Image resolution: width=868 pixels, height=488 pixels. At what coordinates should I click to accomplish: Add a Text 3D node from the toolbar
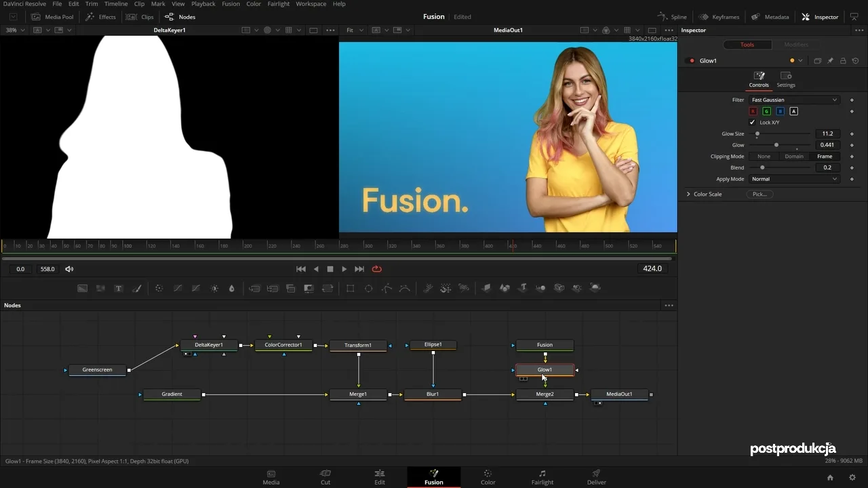click(523, 288)
